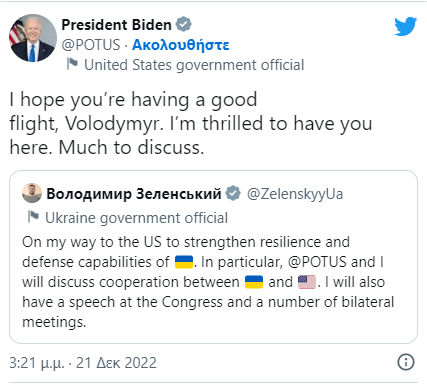Viewport: 427px width, 384px height.
Task: Click the US flag emoji in quote
Action: click(307, 282)
